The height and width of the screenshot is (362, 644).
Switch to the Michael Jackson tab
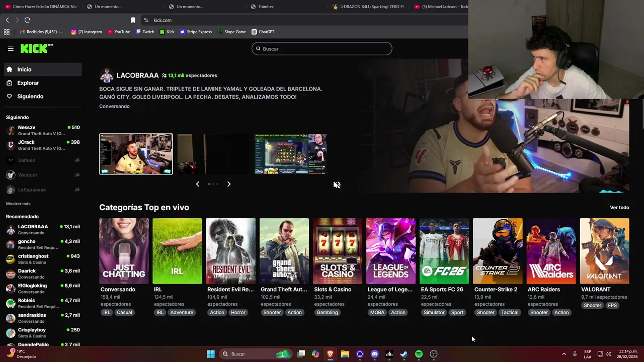coord(441,7)
